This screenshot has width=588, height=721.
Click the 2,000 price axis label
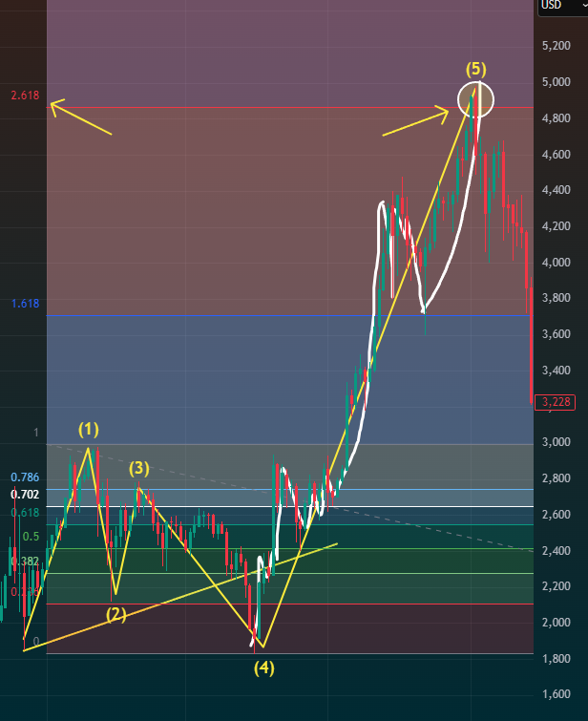tap(556, 622)
